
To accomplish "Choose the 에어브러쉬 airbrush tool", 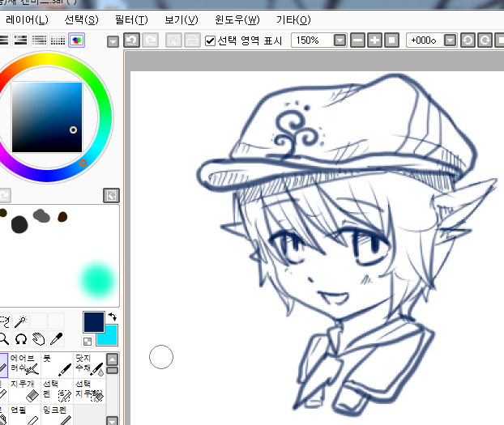I will 24,365.
